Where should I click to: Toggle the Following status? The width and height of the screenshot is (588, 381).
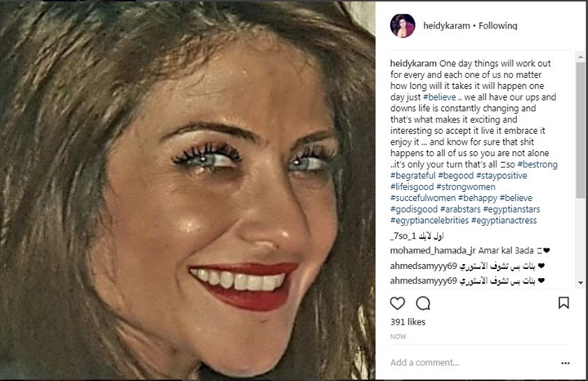[497, 25]
